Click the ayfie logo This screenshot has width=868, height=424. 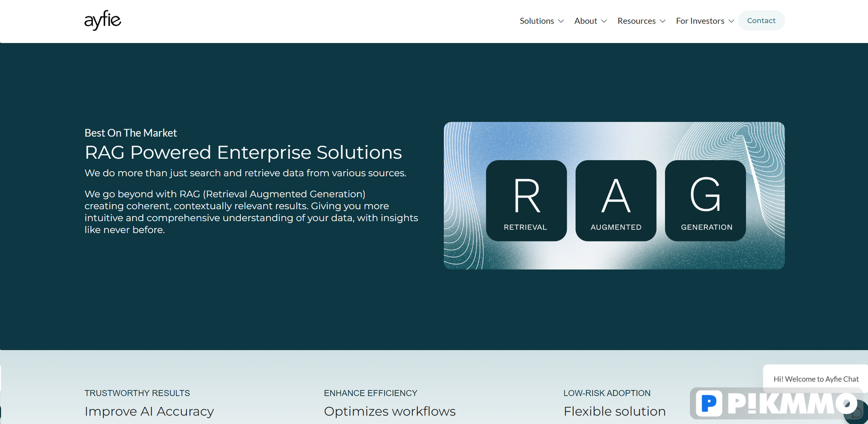(x=103, y=20)
